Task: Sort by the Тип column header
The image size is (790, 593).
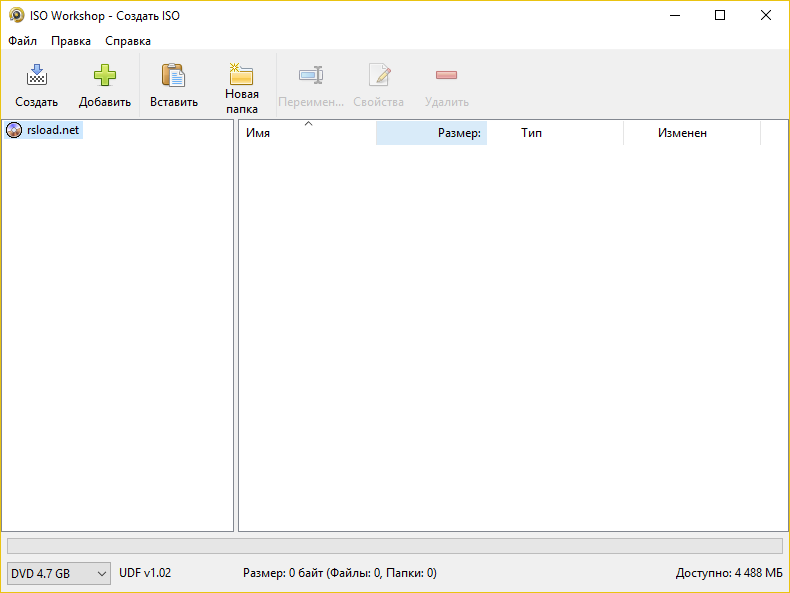Action: click(555, 133)
